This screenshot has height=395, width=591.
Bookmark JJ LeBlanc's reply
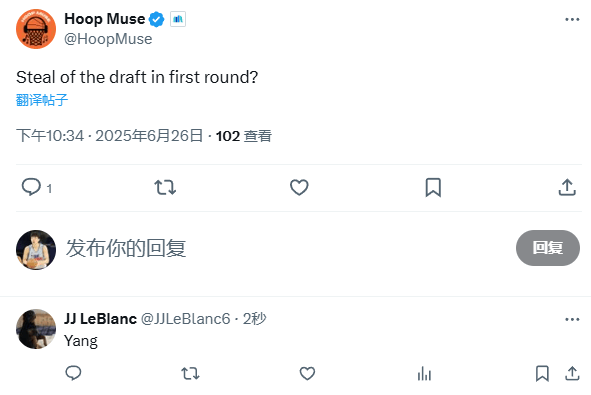click(542, 374)
